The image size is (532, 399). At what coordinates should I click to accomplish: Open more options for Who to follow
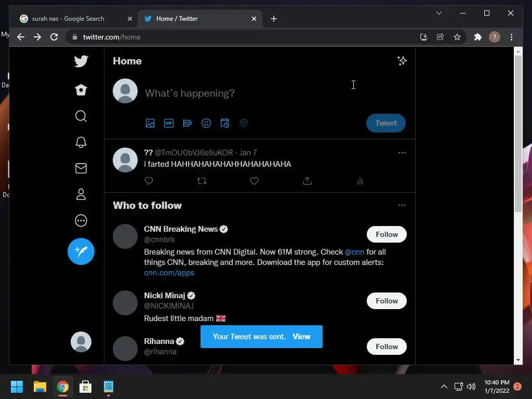point(402,205)
